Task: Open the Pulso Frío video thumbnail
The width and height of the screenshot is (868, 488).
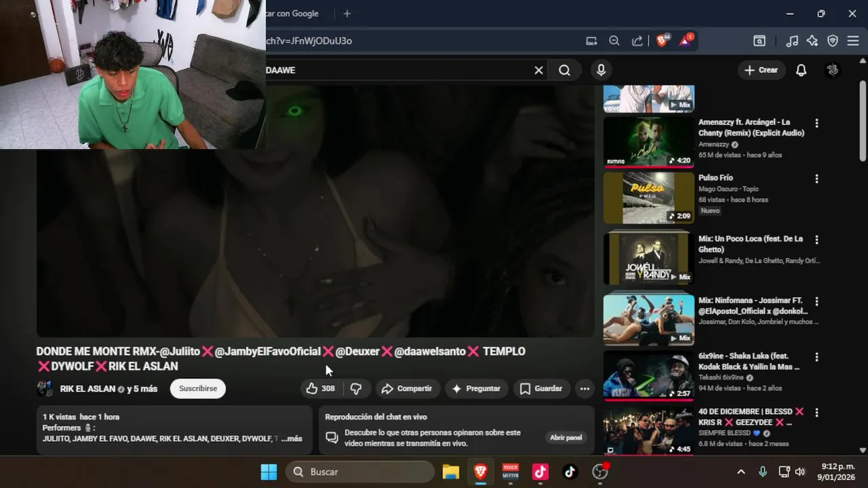Action: (649, 198)
